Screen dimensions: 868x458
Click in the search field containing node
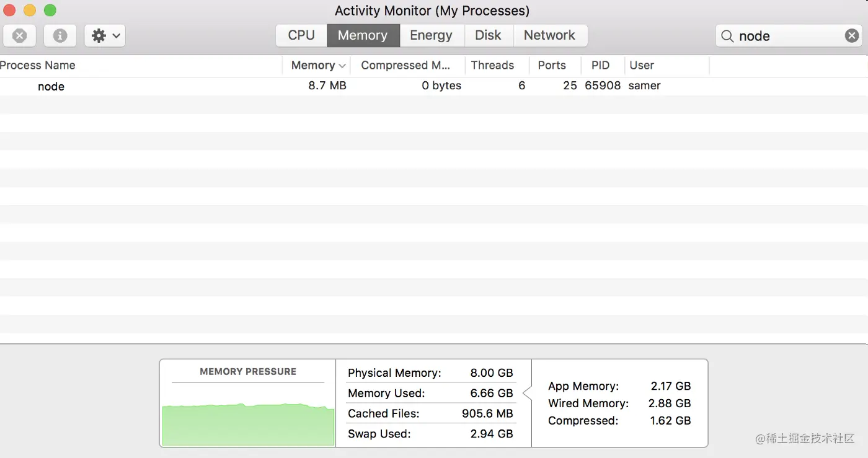[787, 37]
